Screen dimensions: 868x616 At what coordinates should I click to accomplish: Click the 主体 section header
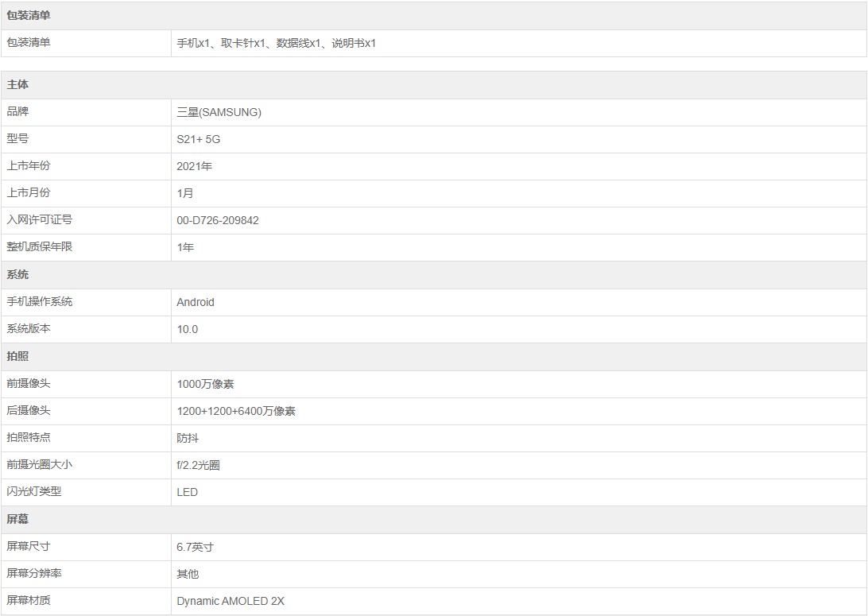coord(18,84)
